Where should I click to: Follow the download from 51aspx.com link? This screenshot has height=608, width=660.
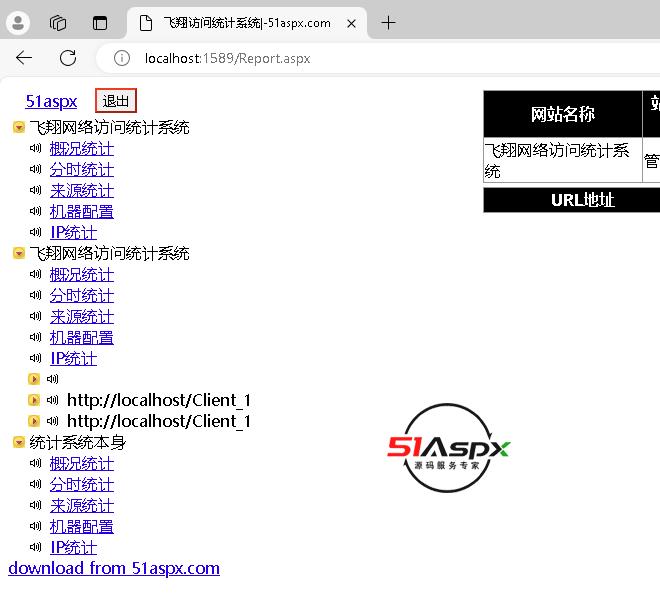[x=114, y=568]
